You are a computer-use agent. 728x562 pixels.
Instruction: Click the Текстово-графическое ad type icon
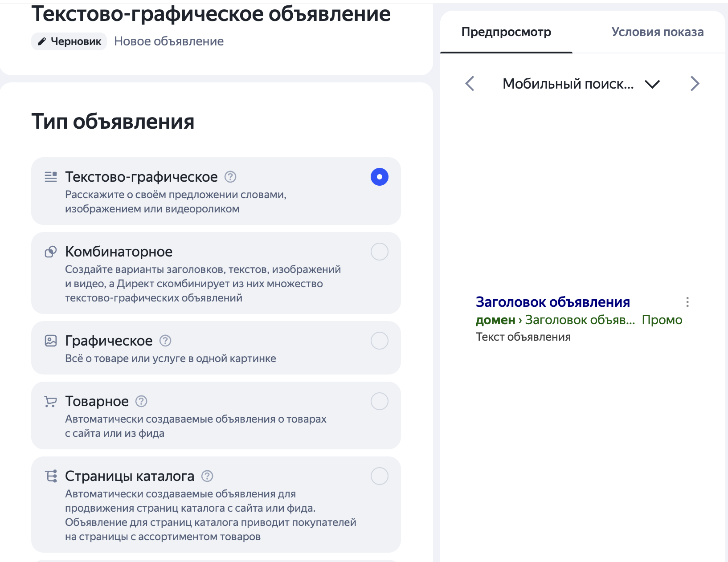point(51,176)
